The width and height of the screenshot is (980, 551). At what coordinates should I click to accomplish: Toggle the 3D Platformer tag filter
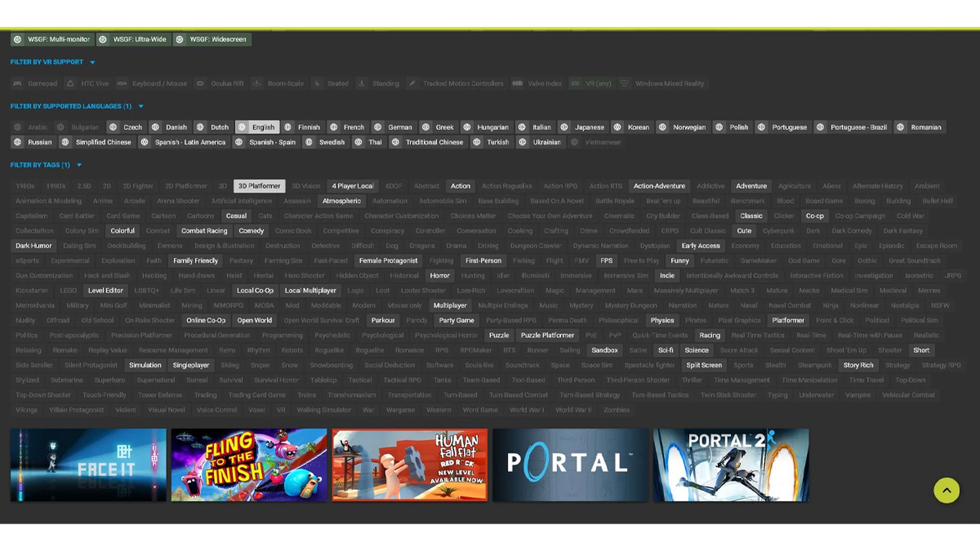pos(259,186)
